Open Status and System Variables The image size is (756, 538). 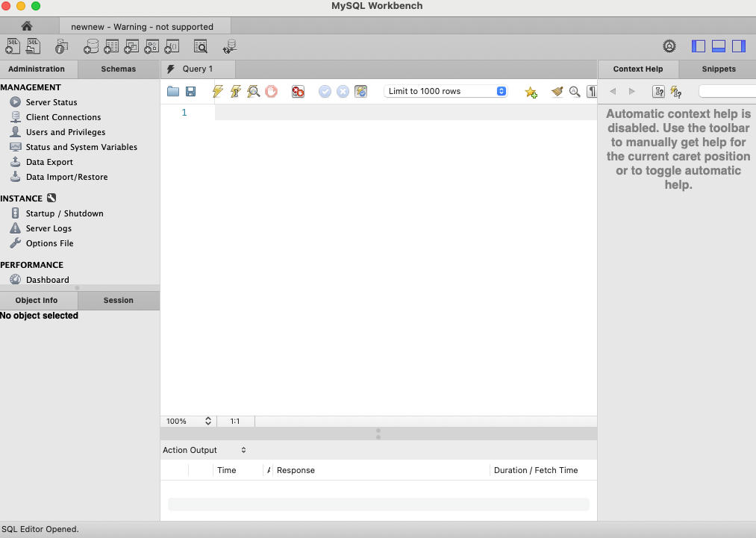click(x=81, y=147)
